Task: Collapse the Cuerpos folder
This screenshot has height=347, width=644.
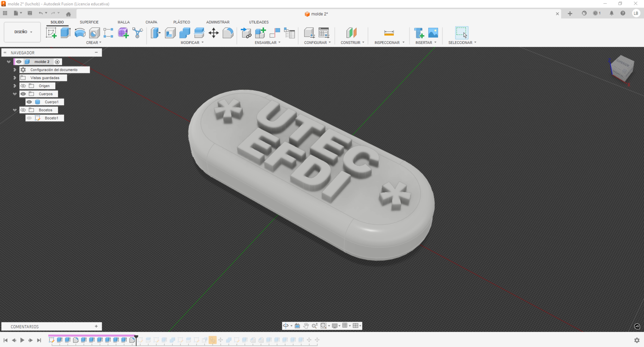Action: tap(15, 94)
